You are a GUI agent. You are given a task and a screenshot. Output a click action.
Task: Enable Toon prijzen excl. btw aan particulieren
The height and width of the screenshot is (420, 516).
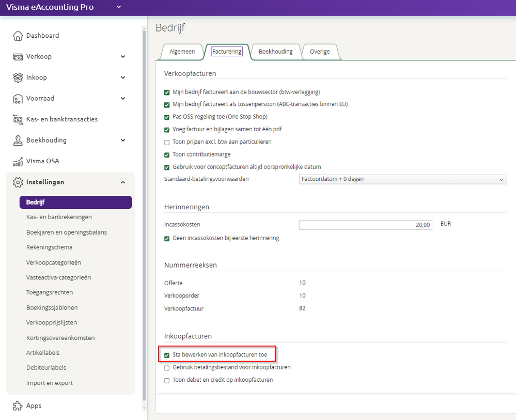coord(167,142)
